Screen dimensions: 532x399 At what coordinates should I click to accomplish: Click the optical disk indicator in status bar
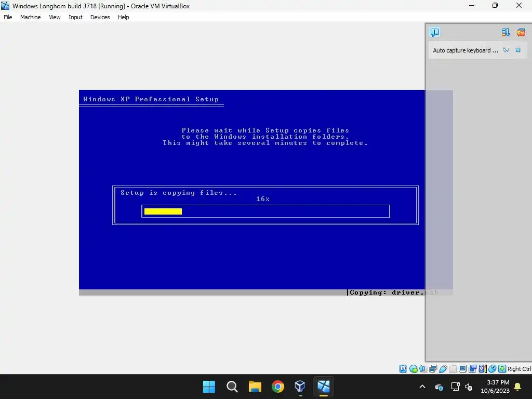[413, 369]
